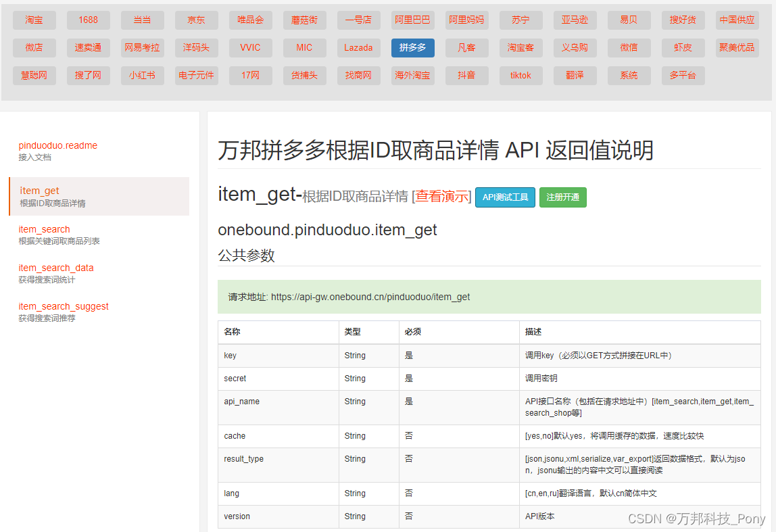The width and height of the screenshot is (776, 532).
Task: Click the 'api_name' parameter name cell
Action: coord(278,408)
